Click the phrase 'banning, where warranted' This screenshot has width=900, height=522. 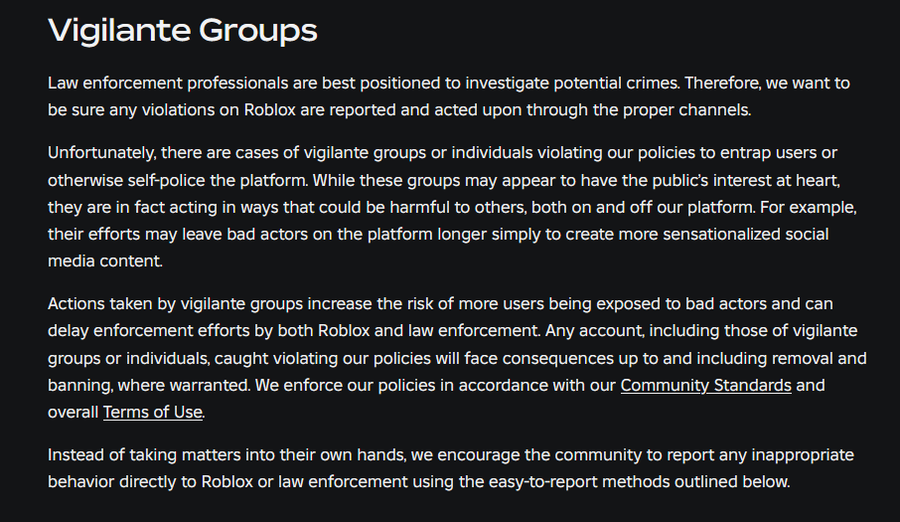149,385
